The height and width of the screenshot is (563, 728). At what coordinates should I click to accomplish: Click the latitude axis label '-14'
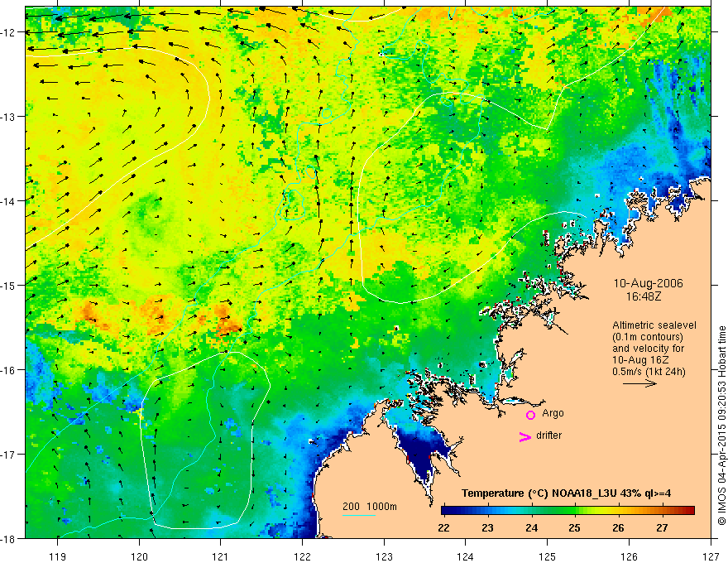pyautogui.click(x=9, y=200)
